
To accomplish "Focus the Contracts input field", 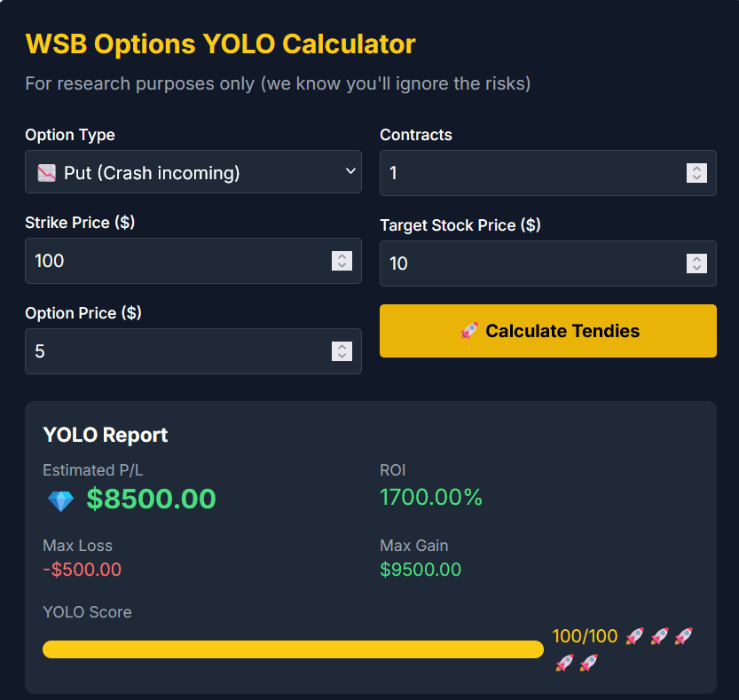I will pyautogui.click(x=532, y=173).
